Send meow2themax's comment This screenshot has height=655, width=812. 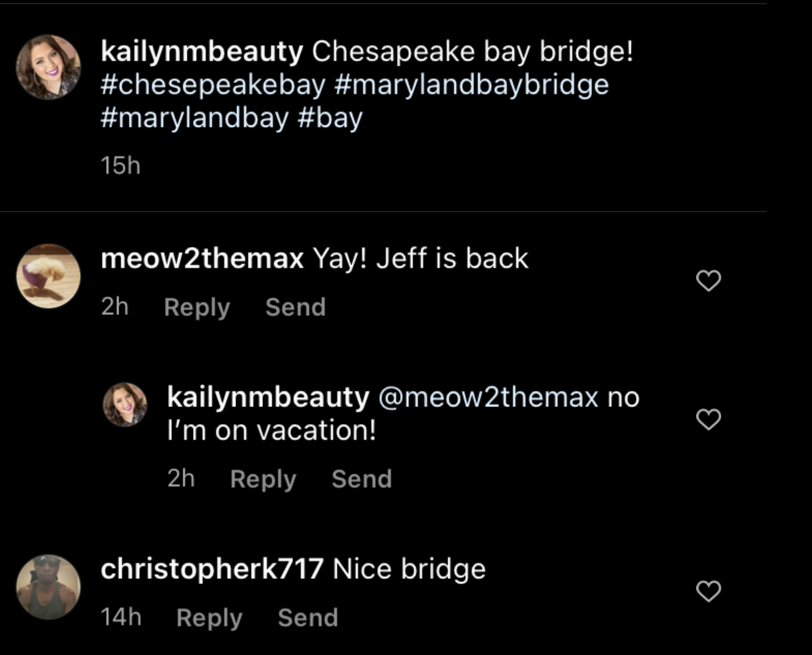(x=296, y=307)
